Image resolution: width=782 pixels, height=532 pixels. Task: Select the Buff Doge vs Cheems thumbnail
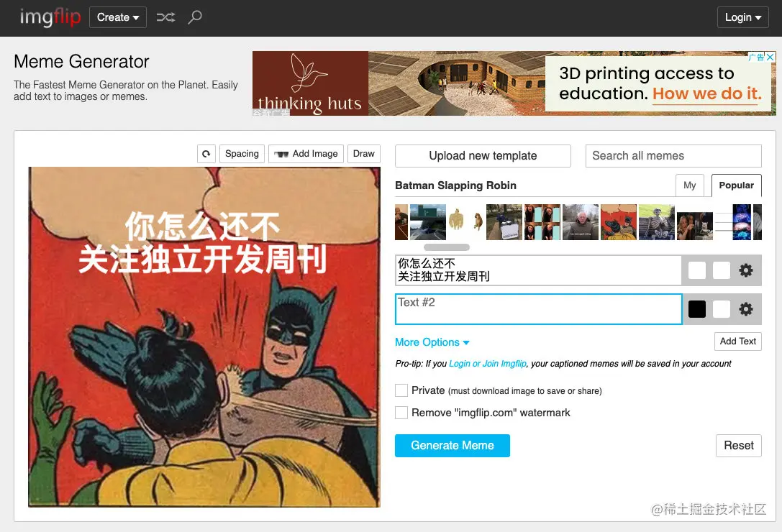[x=465, y=222]
